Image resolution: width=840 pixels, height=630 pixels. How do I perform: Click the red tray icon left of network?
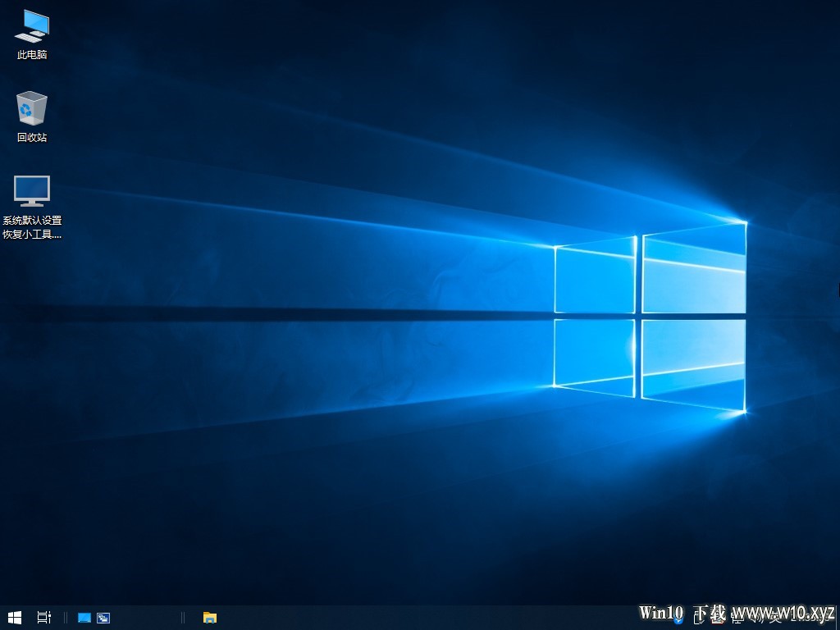point(717,618)
